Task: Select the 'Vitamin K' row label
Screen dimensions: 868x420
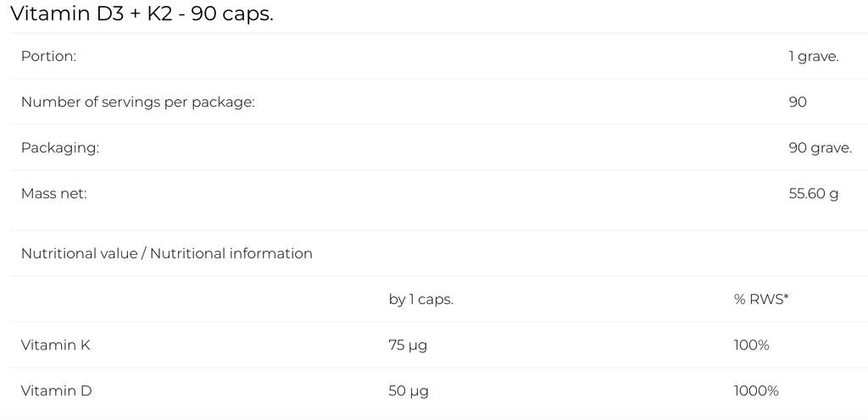Action: 55,345
